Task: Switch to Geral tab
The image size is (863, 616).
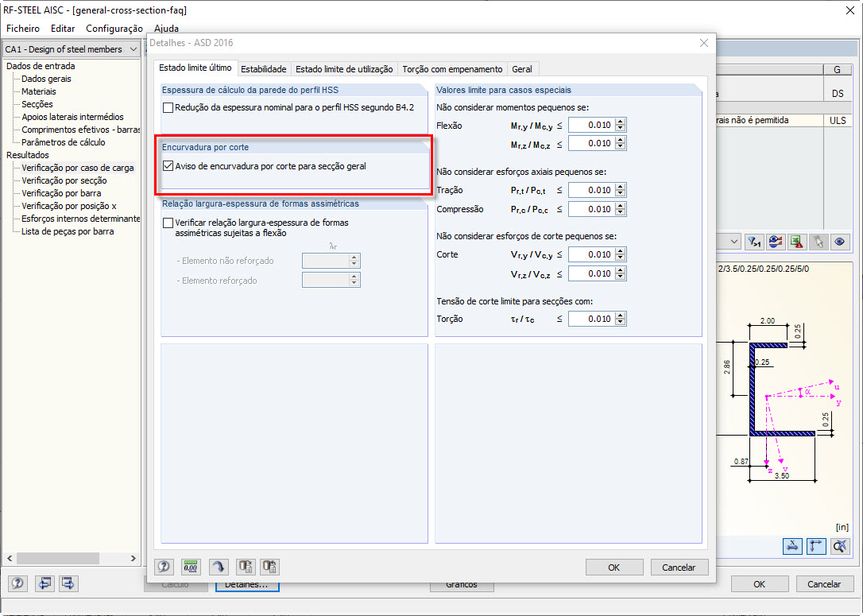Action: pos(522,69)
